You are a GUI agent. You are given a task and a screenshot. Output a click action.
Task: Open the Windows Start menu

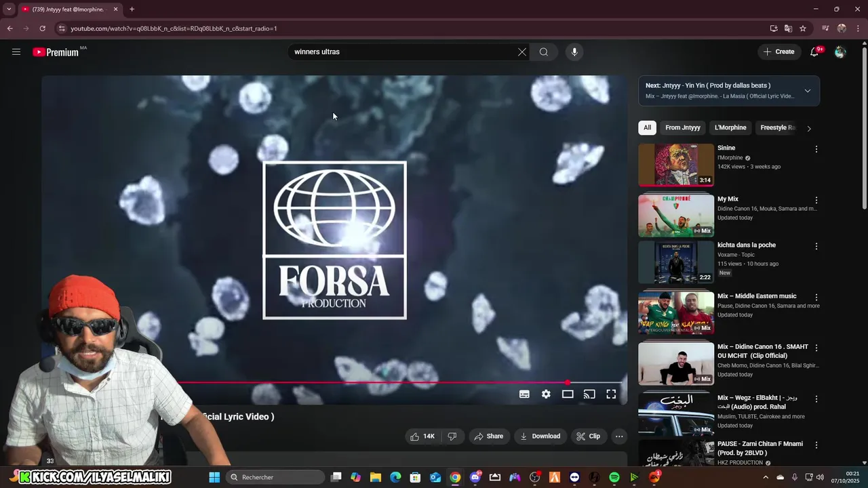(x=214, y=477)
